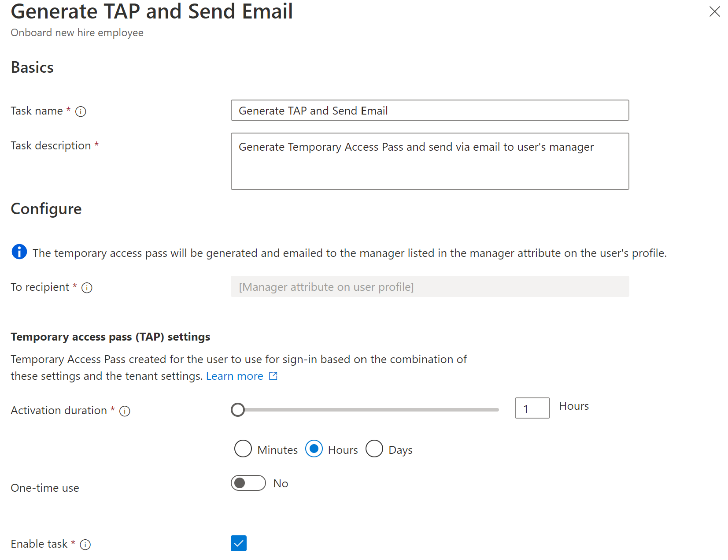Click the Task name info icon
This screenshot has height=560, width=728.
[x=81, y=111]
